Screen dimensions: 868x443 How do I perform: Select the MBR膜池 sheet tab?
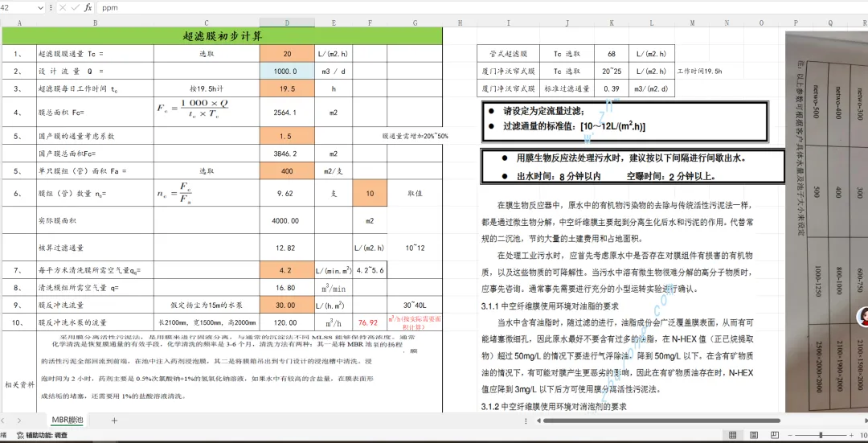tap(67, 420)
